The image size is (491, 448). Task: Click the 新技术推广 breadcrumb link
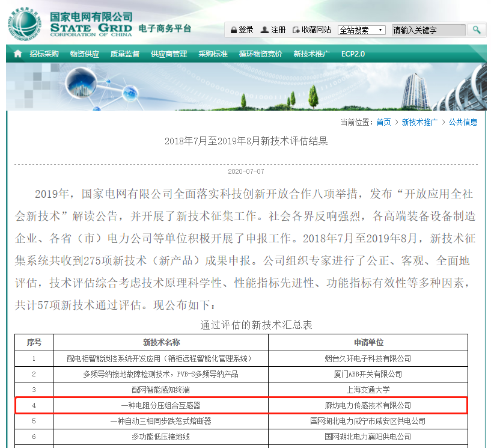419,122
